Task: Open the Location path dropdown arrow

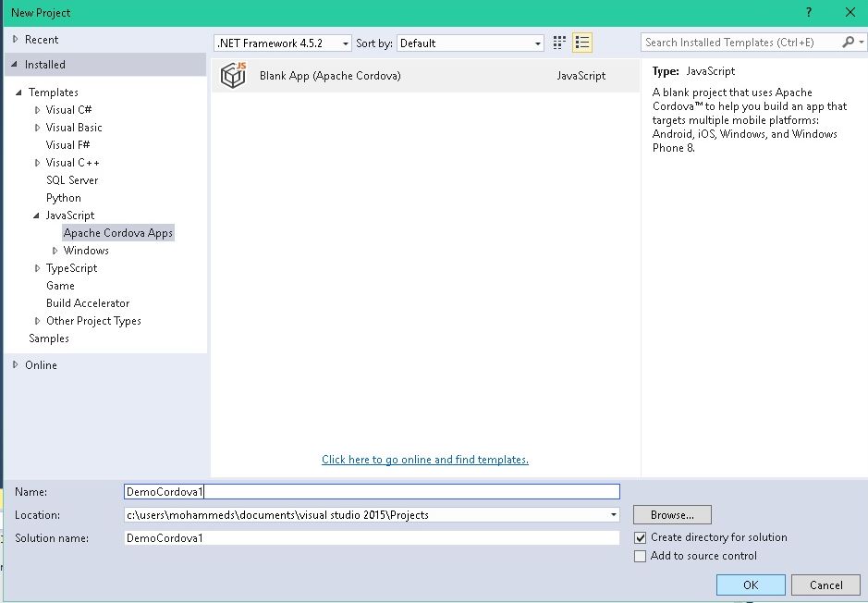Action: [x=614, y=515]
